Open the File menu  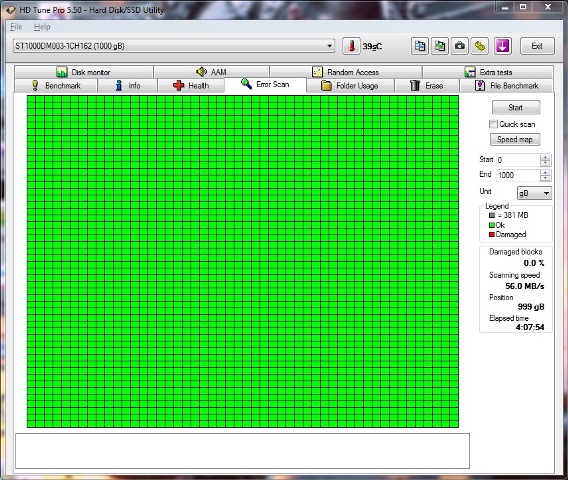[16, 27]
